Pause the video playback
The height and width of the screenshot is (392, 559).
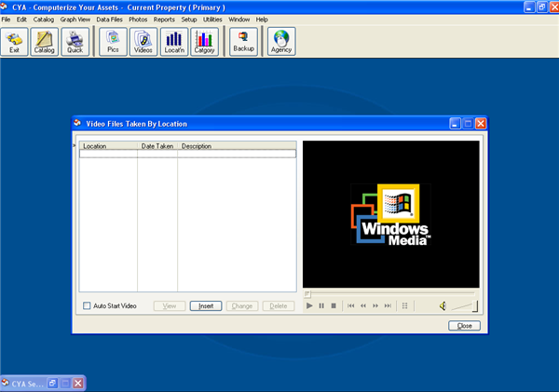[321, 305]
